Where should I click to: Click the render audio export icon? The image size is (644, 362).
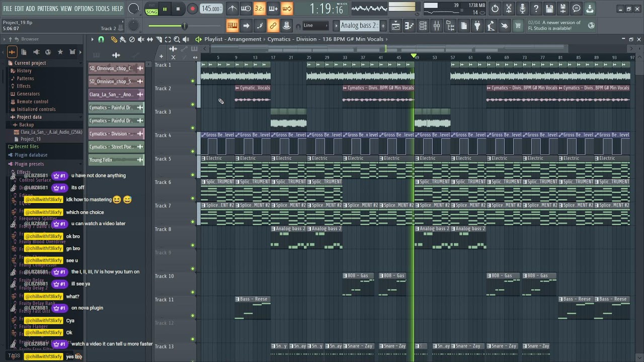tap(563, 9)
